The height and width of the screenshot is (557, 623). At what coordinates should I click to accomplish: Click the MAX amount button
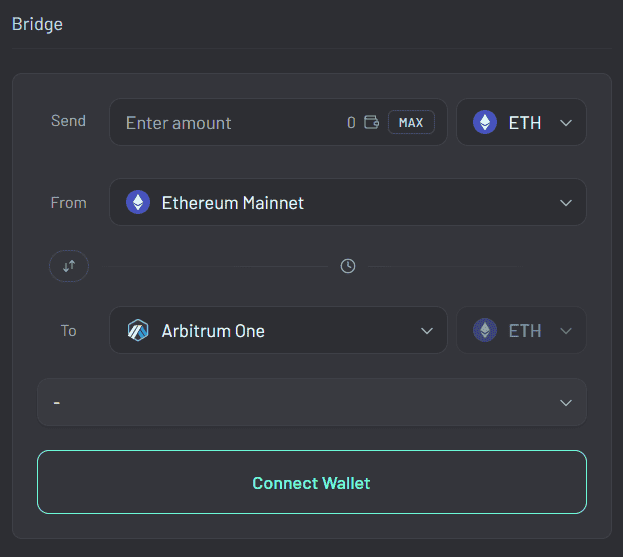[411, 122]
